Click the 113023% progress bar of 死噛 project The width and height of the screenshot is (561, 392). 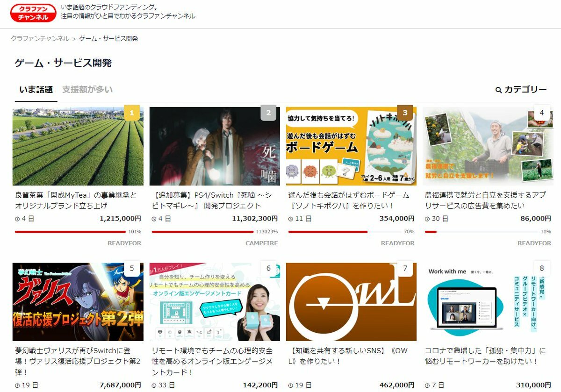coord(202,231)
